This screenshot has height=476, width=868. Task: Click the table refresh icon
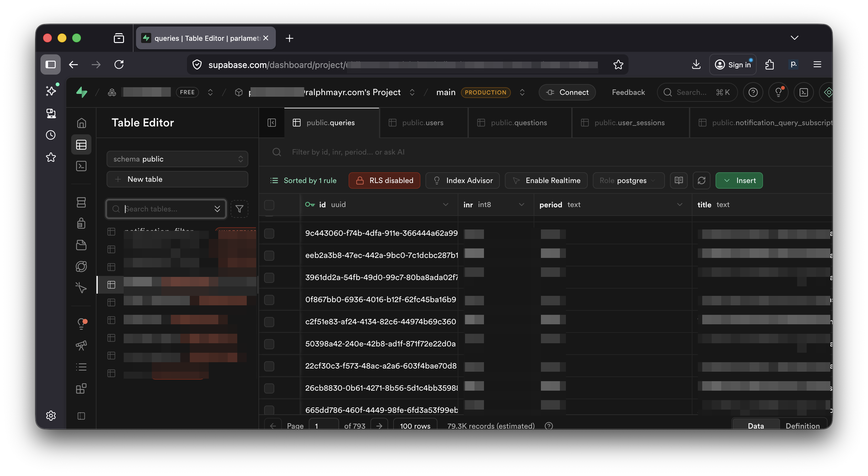[701, 180]
